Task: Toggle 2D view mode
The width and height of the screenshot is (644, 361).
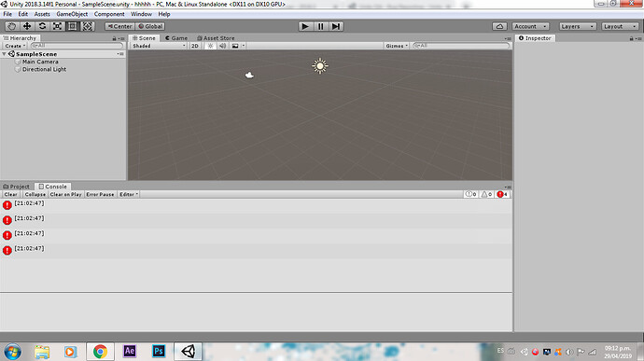Action: click(x=195, y=46)
